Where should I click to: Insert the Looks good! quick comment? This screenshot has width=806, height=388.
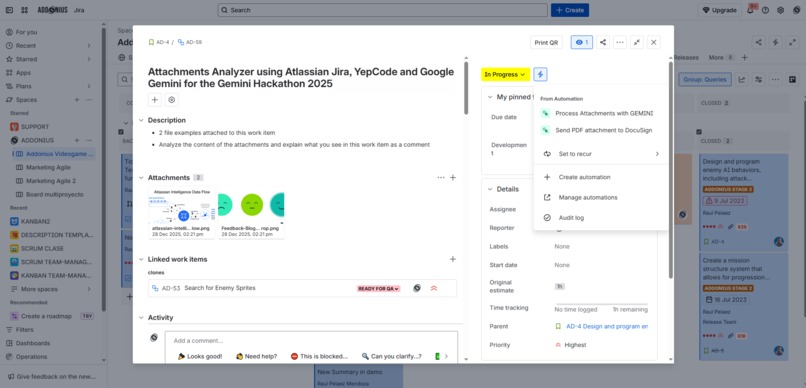(x=200, y=356)
